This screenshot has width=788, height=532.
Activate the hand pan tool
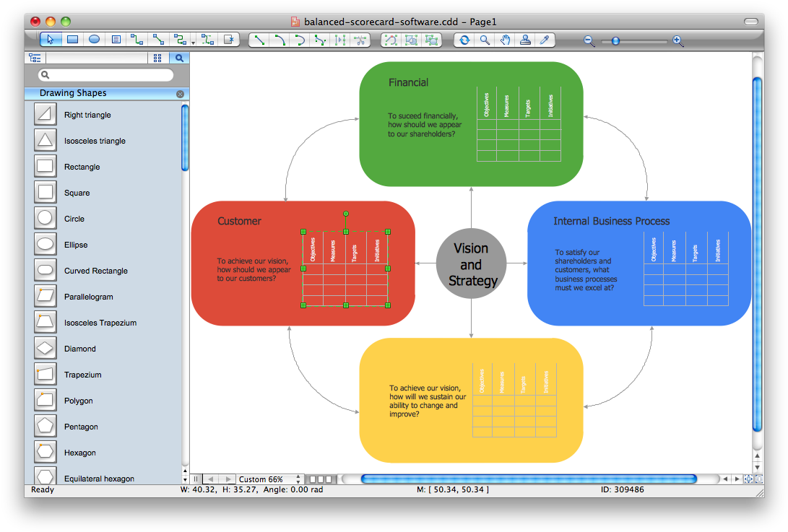(506, 40)
